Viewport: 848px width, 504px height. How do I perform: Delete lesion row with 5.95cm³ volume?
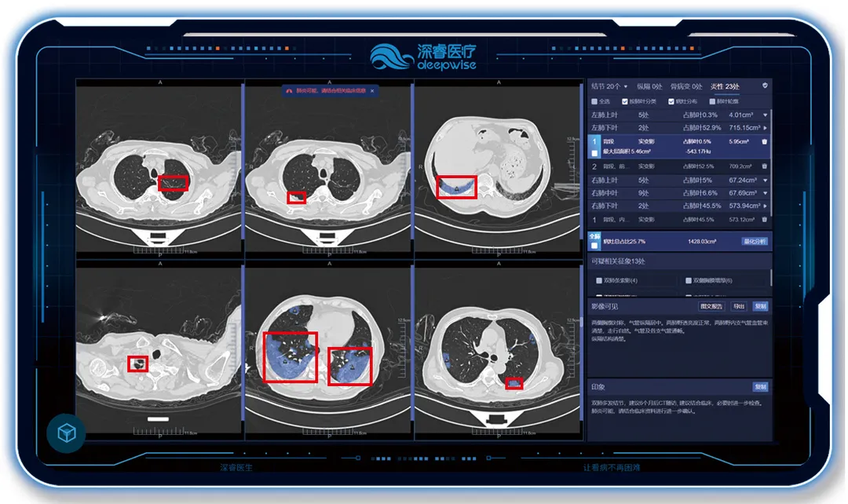[764, 141]
